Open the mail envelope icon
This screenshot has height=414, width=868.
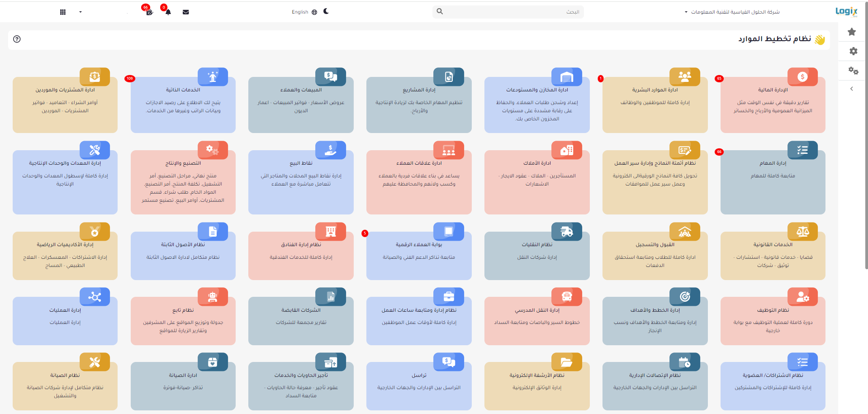click(185, 12)
